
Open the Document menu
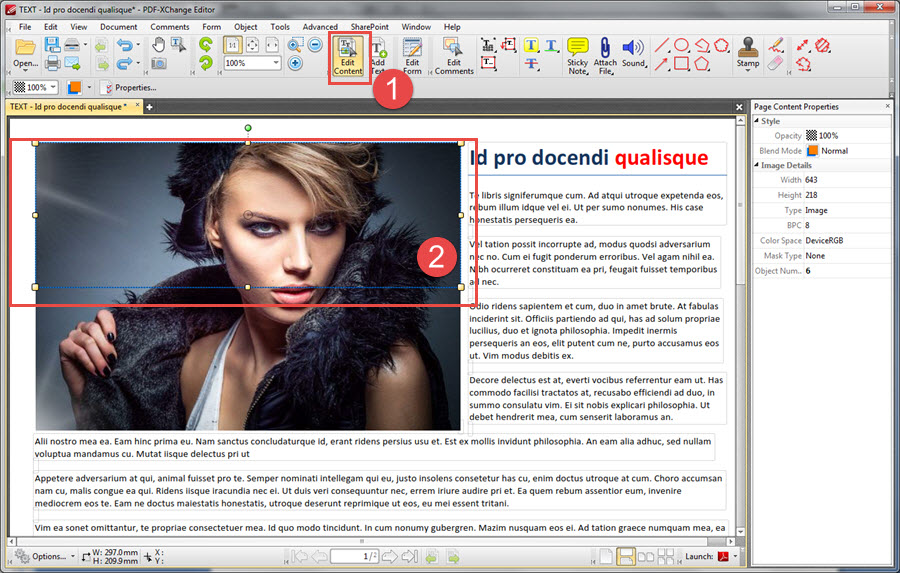click(118, 26)
